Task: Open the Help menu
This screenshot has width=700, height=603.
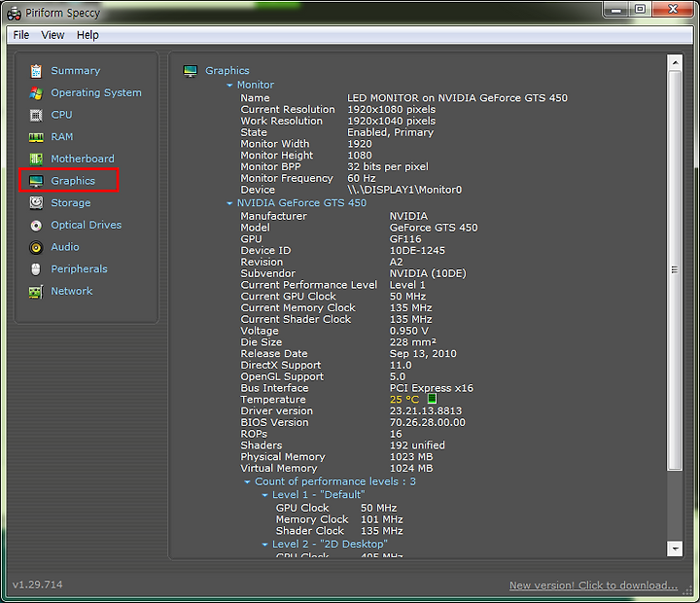Action: click(87, 35)
